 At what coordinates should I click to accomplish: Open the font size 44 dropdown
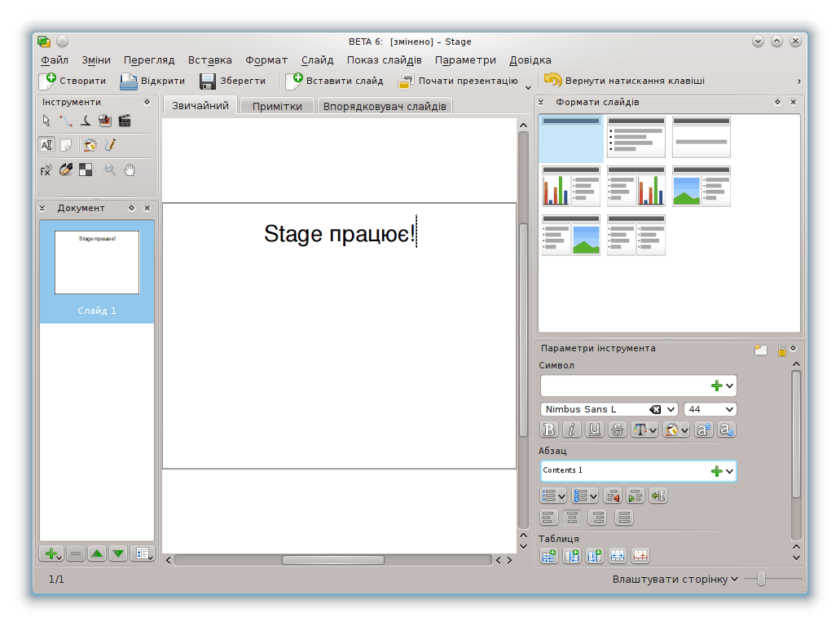[x=729, y=409]
